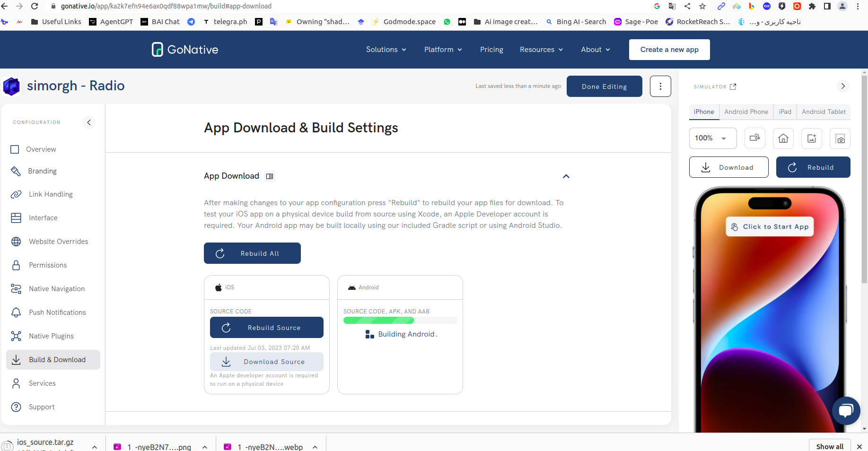Click the simulator Rebuild button

[813, 167]
